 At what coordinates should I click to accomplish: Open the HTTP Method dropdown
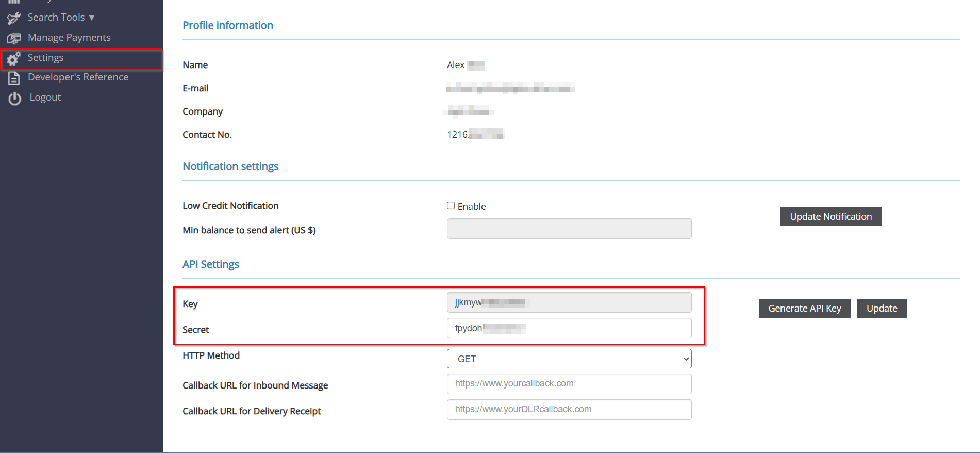[x=569, y=359]
